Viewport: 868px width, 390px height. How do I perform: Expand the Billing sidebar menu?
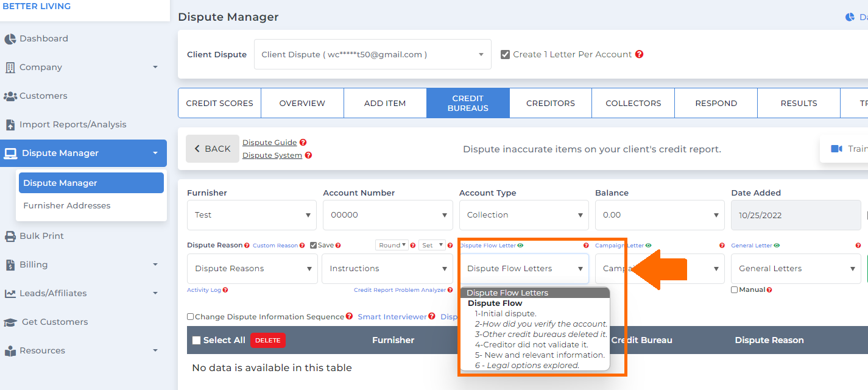pyautogui.click(x=155, y=265)
